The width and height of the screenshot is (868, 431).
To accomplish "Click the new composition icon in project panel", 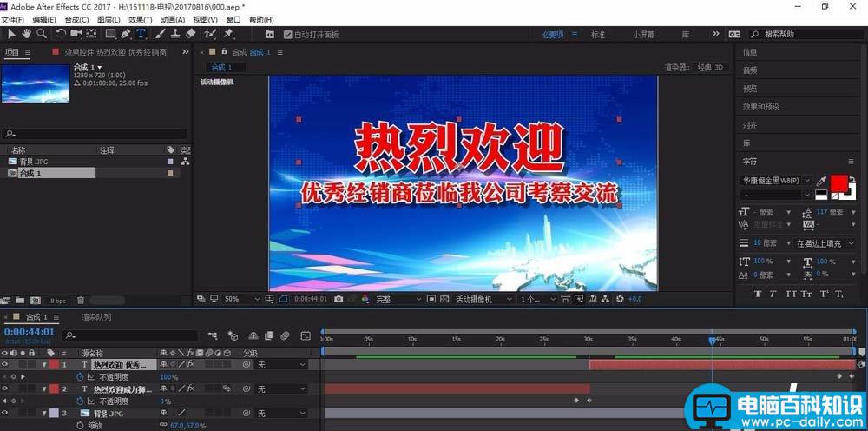I will (35, 301).
